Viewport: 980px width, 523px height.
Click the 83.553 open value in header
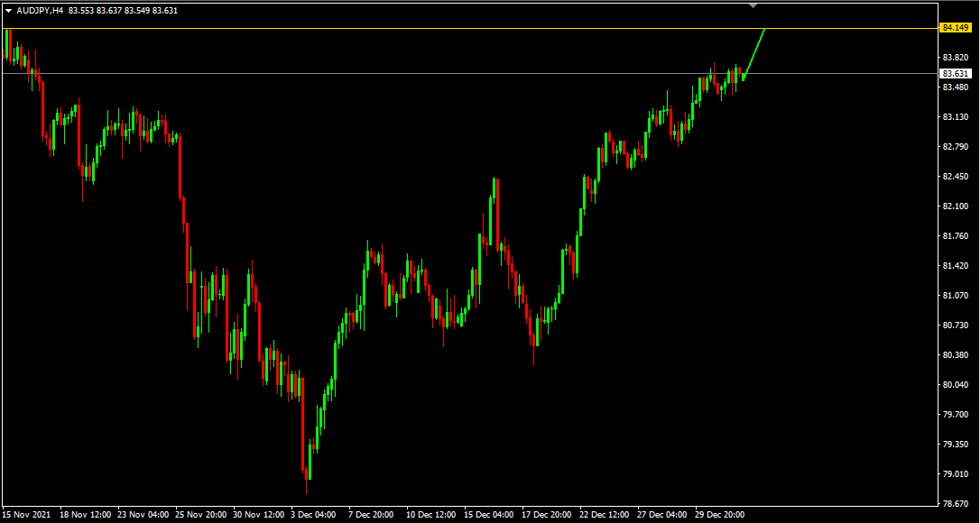click(81, 11)
